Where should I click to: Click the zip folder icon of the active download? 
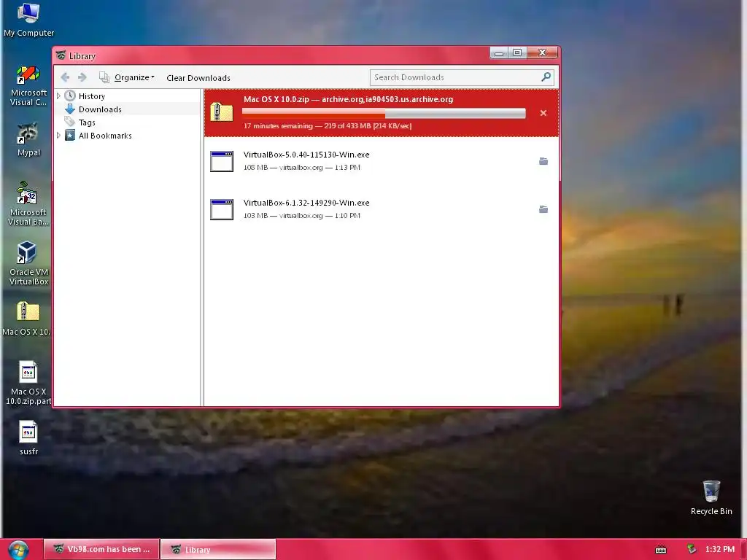pos(222,112)
